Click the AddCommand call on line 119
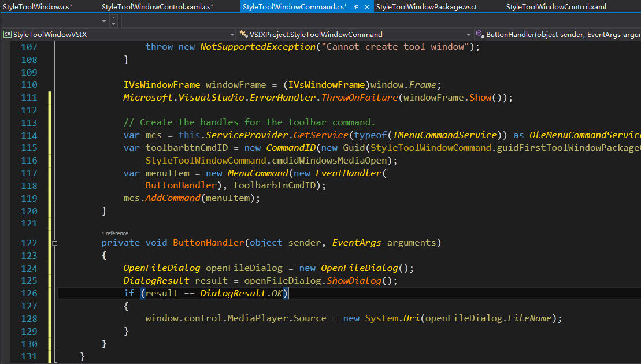This screenshot has width=641, height=364. [x=172, y=198]
